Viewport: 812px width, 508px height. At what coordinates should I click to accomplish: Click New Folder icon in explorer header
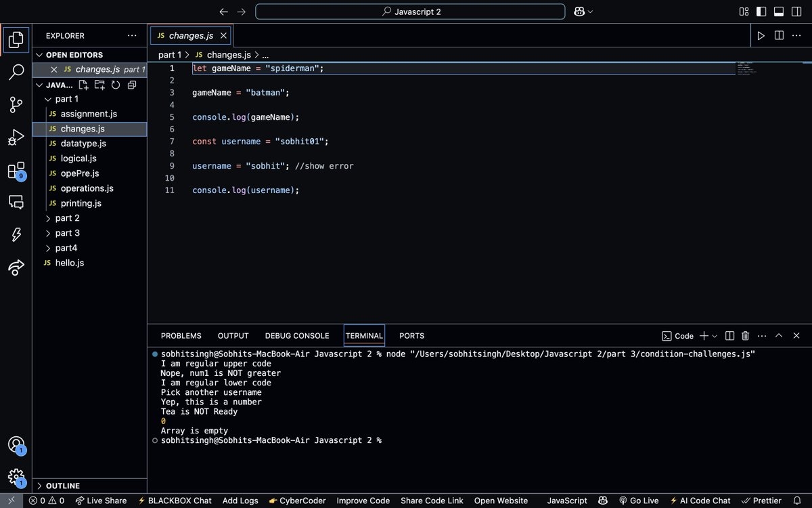99,85
